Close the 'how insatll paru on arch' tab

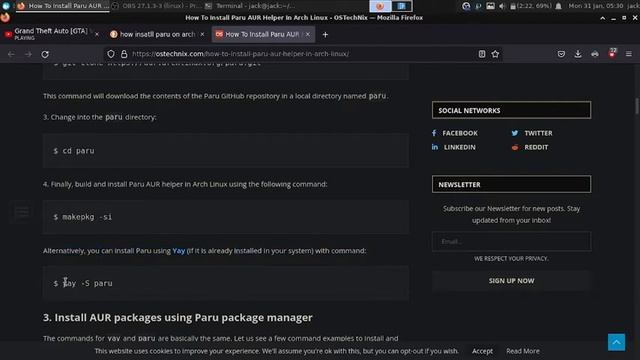coord(202,34)
